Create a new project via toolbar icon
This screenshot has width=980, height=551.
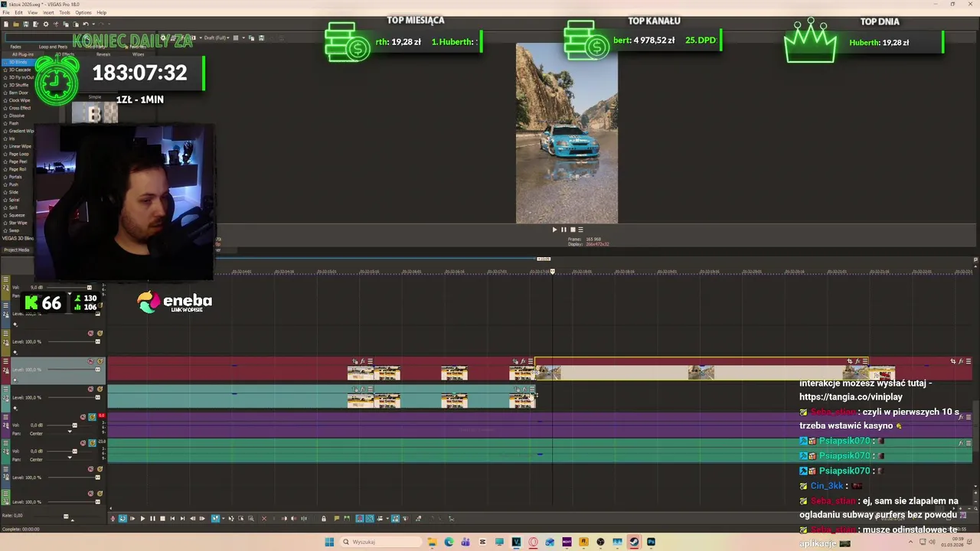coord(6,24)
